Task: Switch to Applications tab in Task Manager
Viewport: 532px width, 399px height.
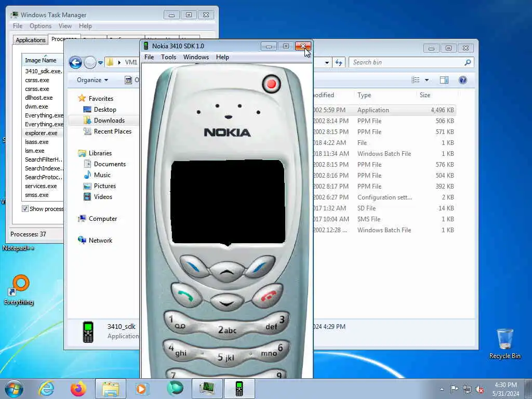Action: tap(31, 40)
